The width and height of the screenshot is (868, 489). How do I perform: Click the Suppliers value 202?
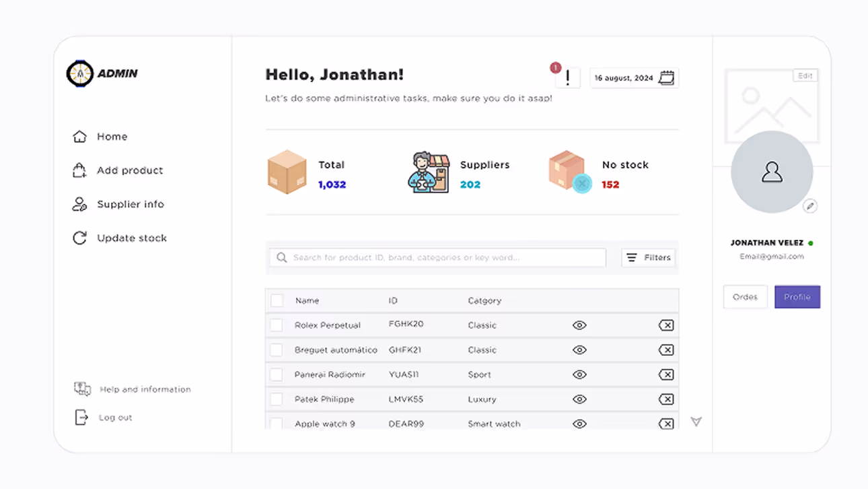(470, 185)
